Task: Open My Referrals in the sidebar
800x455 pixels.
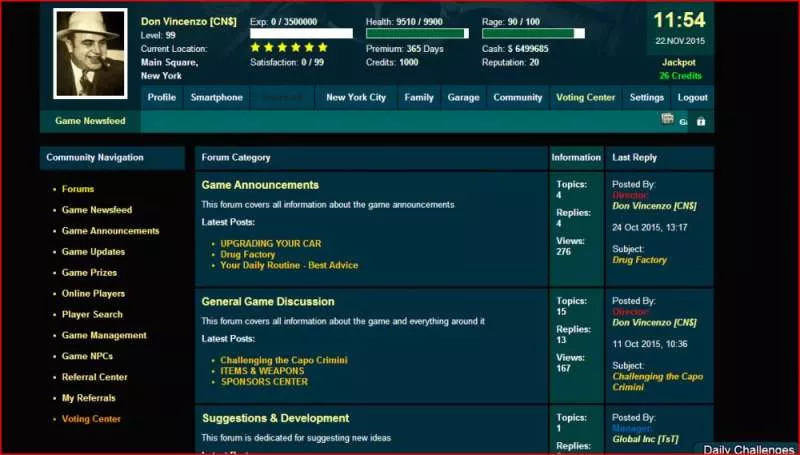Action: pyautogui.click(x=89, y=398)
